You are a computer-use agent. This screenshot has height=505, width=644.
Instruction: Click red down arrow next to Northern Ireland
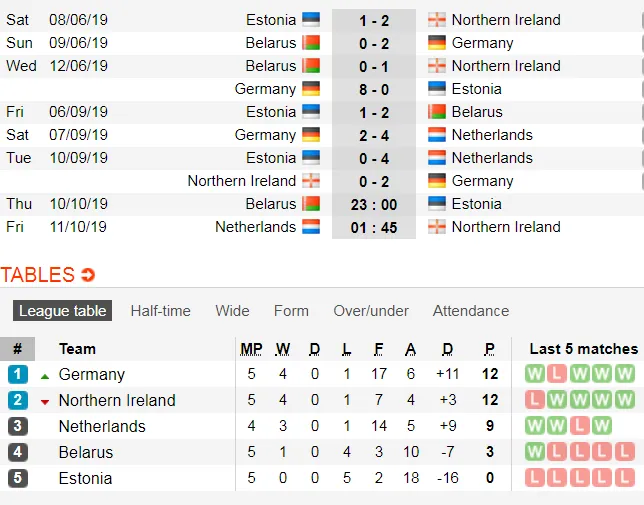click(44, 401)
